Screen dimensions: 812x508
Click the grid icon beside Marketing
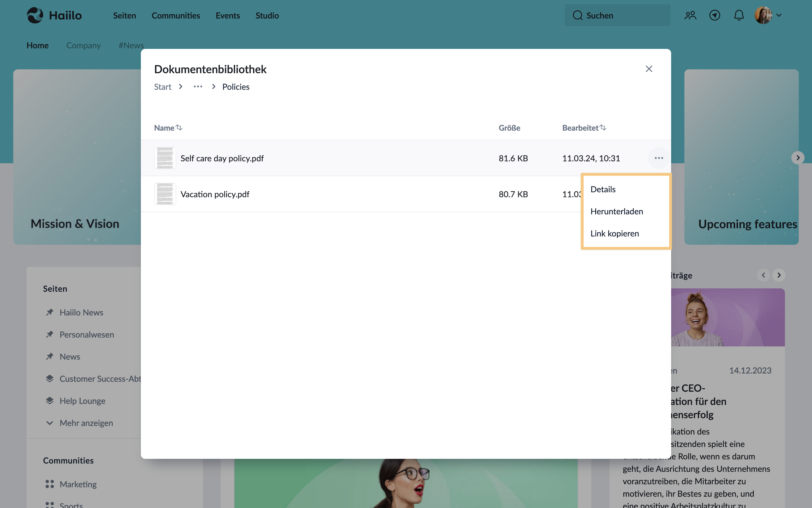(50, 484)
